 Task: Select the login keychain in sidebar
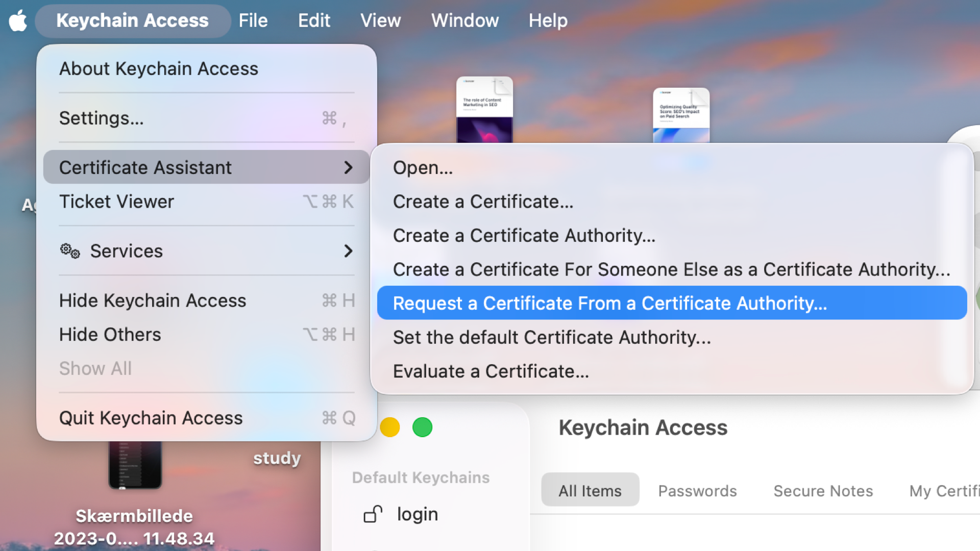[417, 514]
